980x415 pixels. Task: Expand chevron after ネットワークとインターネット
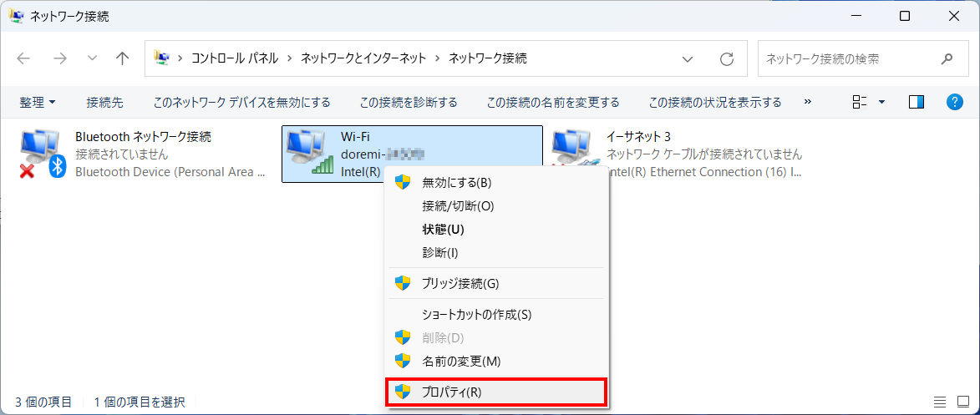(x=438, y=58)
